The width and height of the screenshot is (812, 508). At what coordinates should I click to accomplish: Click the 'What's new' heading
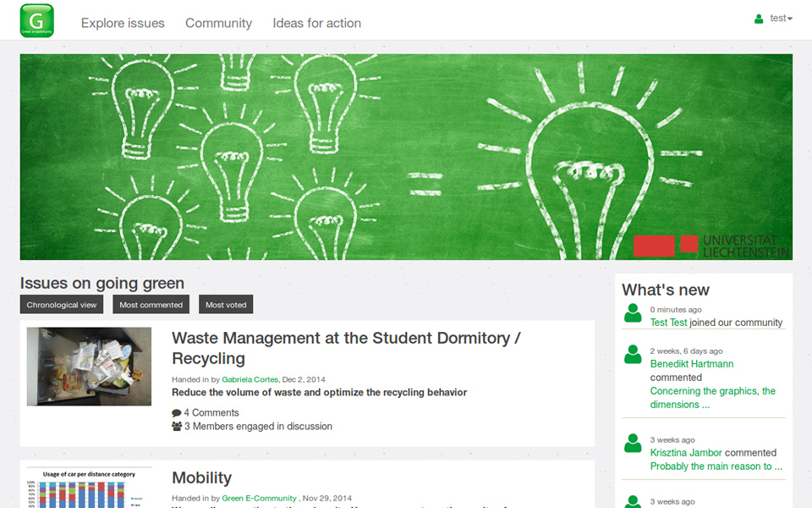tap(666, 290)
